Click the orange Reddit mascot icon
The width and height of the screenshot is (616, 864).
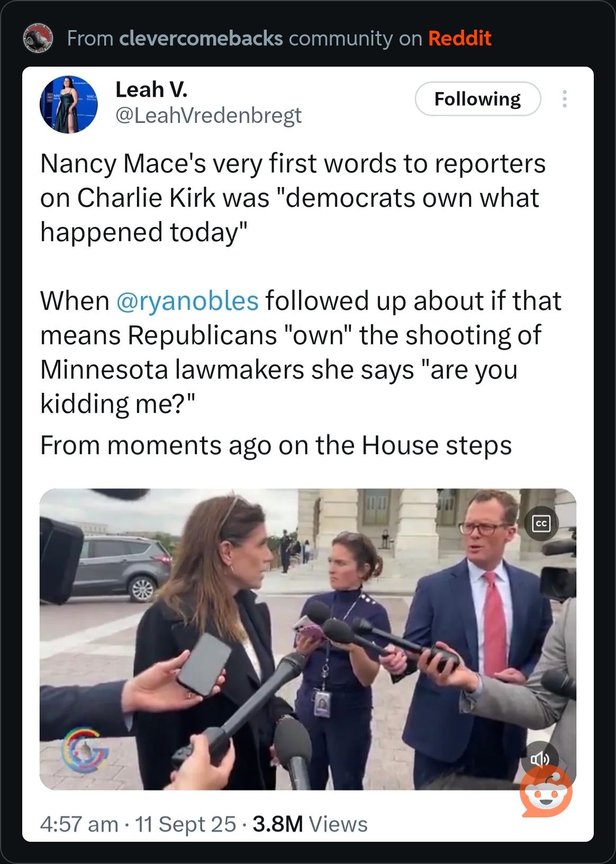[546, 792]
